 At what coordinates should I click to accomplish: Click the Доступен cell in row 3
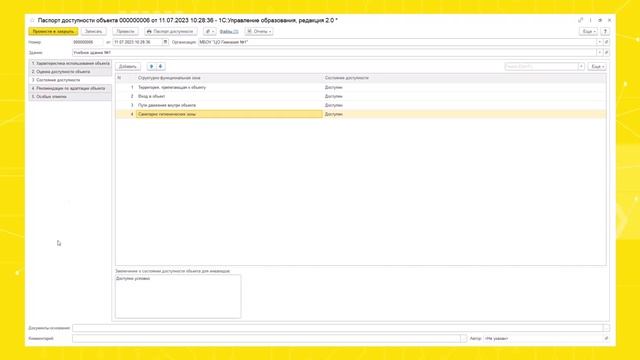(464, 105)
